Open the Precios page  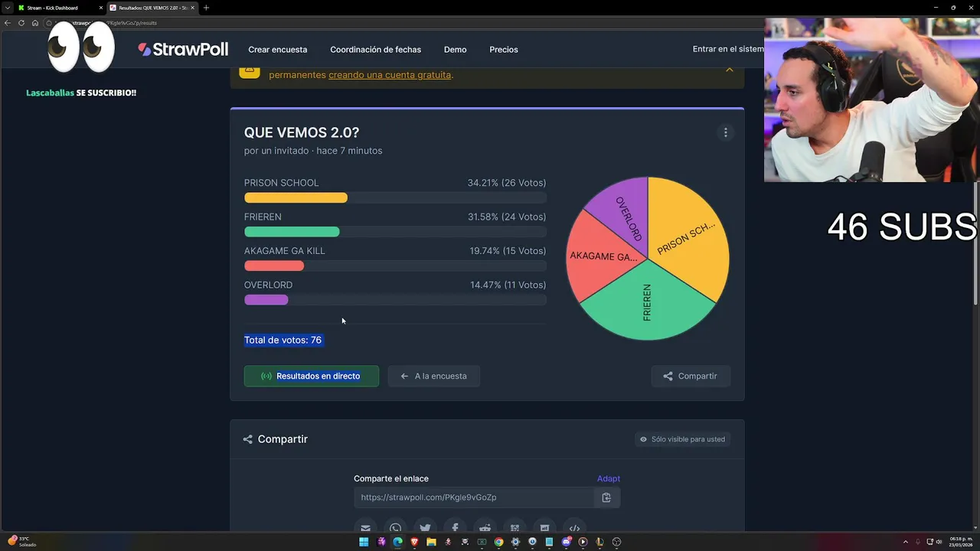coord(504,50)
